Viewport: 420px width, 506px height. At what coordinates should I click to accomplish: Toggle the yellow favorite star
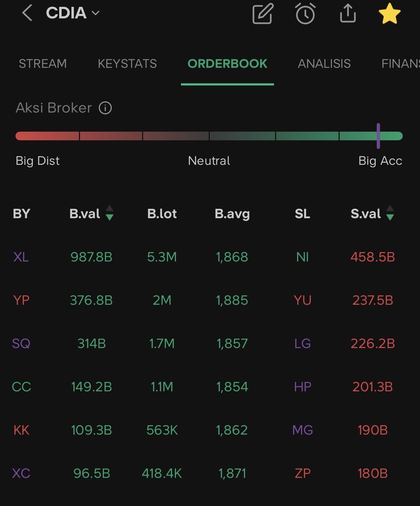pyautogui.click(x=390, y=14)
